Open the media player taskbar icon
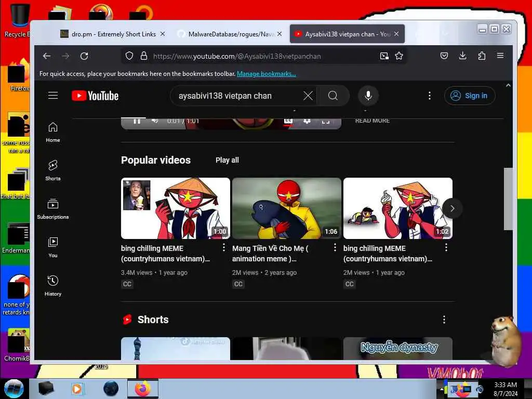532x399 pixels. (77, 389)
